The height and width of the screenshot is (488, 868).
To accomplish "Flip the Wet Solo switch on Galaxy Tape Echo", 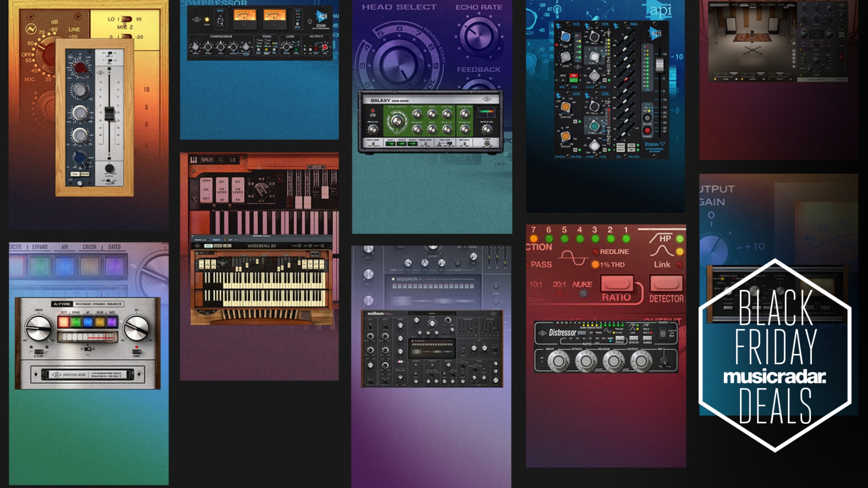I will click(465, 143).
